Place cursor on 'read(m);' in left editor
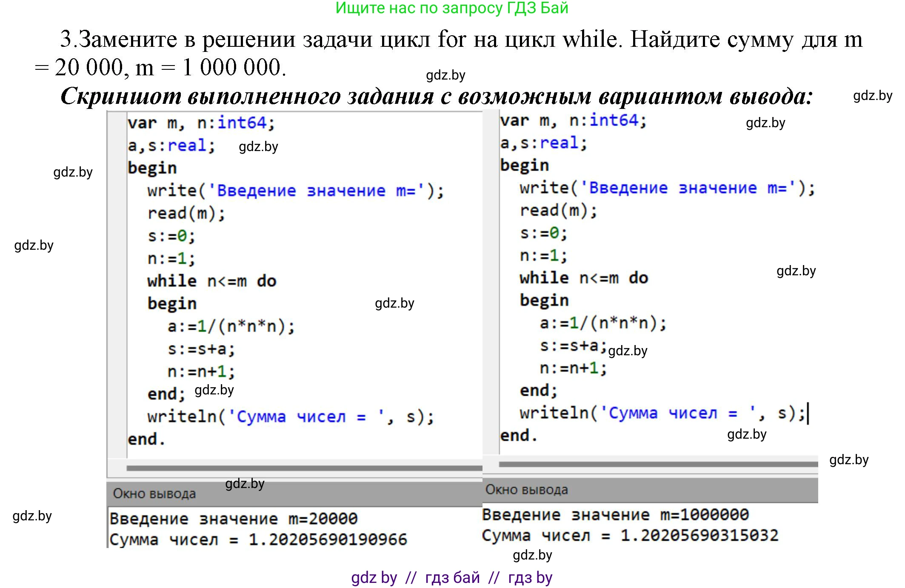Image resolution: width=905 pixels, height=588 pixels. click(186, 213)
